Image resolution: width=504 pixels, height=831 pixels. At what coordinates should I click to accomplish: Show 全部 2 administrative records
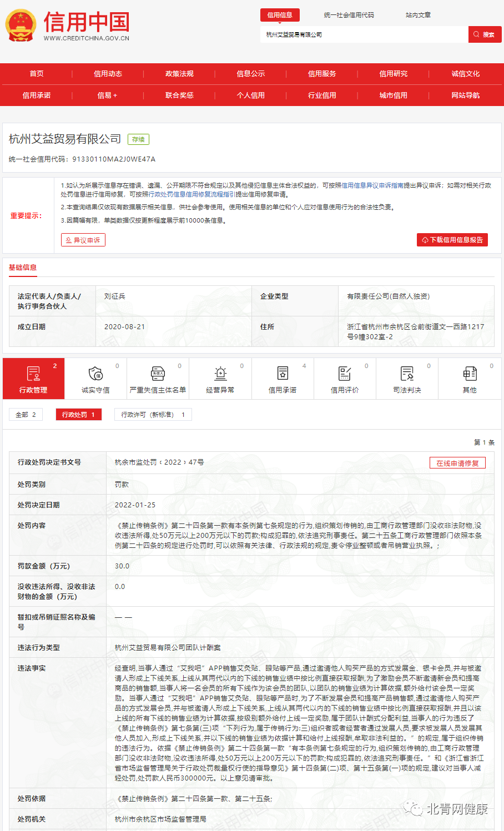(x=26, y=415)
